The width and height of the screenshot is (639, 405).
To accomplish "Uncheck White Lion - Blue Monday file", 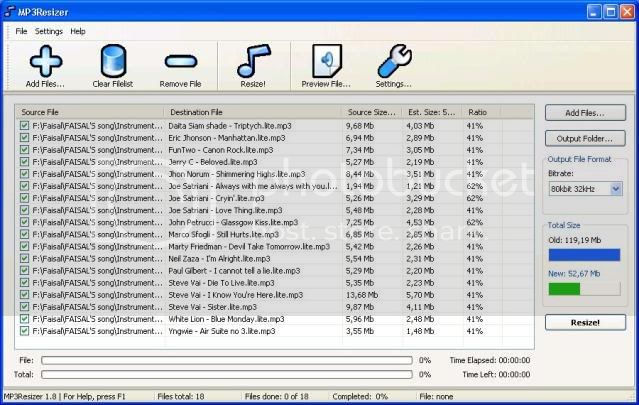I will [24, 319].
